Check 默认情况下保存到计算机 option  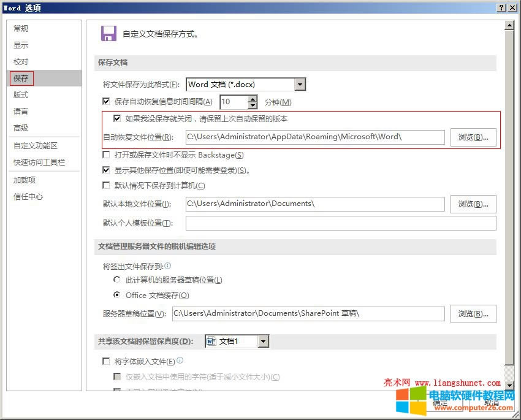click(107, 185)
